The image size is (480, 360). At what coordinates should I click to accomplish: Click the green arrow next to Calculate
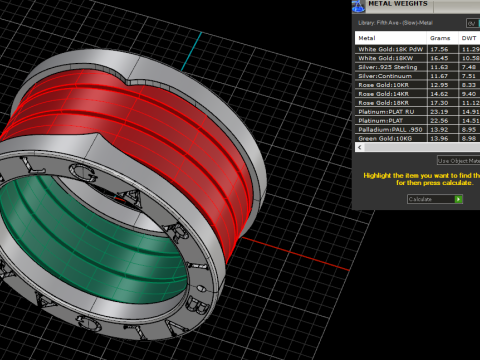coord(459,199)
